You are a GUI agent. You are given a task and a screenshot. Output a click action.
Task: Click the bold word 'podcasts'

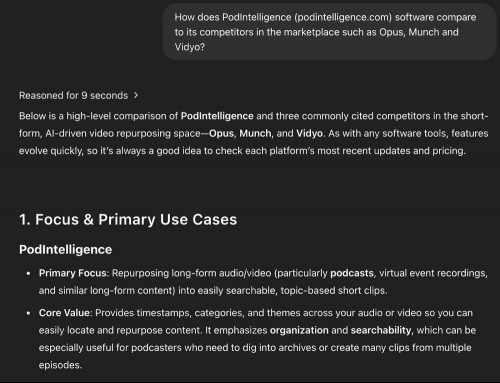(352, 273)
